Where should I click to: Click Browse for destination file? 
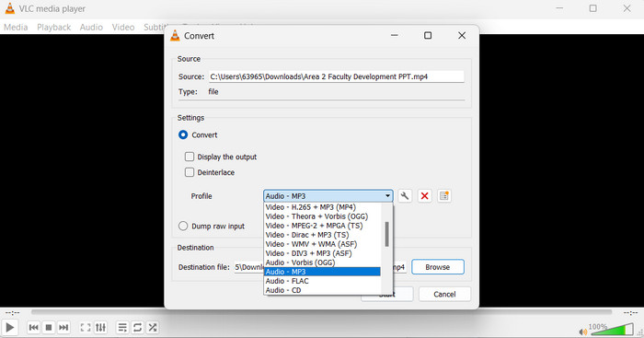(x=438, y=267)
